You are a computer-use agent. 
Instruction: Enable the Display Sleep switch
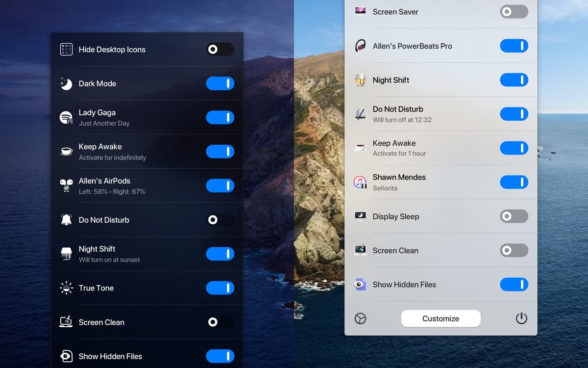tap(514, 216)
